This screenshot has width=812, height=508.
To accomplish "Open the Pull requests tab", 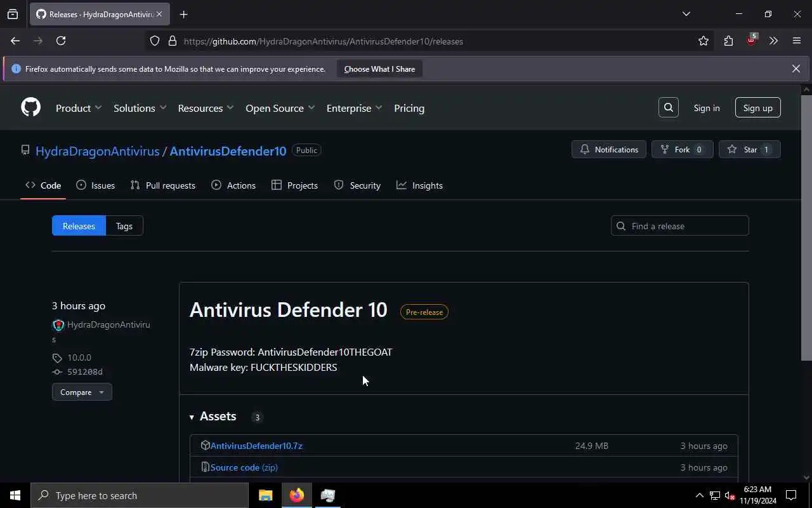I will [162, 185].
